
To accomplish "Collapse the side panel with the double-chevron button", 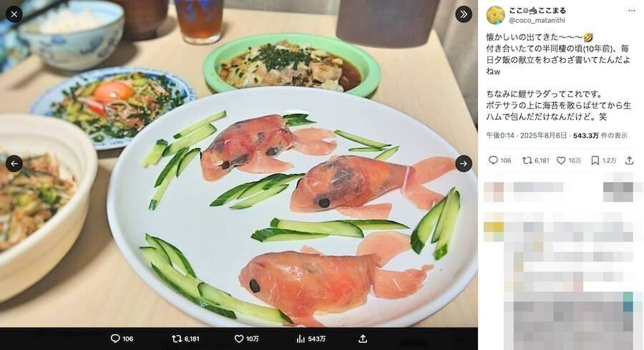I will click(464, 14).
